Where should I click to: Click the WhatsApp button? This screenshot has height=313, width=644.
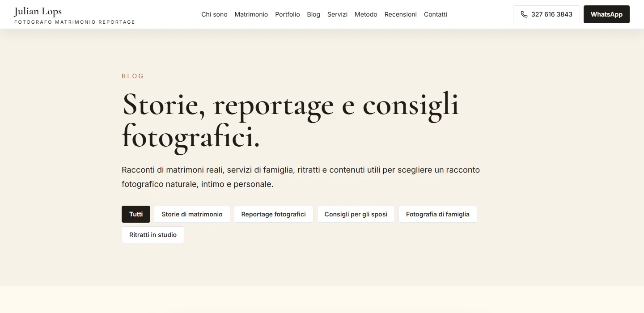tap(606, 14)
